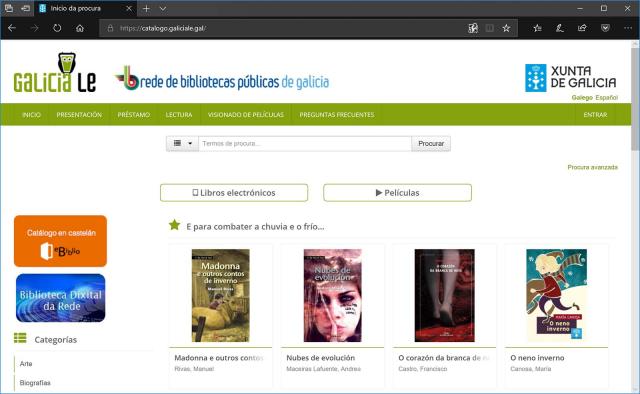Click the title 'Madonna e outros contos'

coord(219,358)
